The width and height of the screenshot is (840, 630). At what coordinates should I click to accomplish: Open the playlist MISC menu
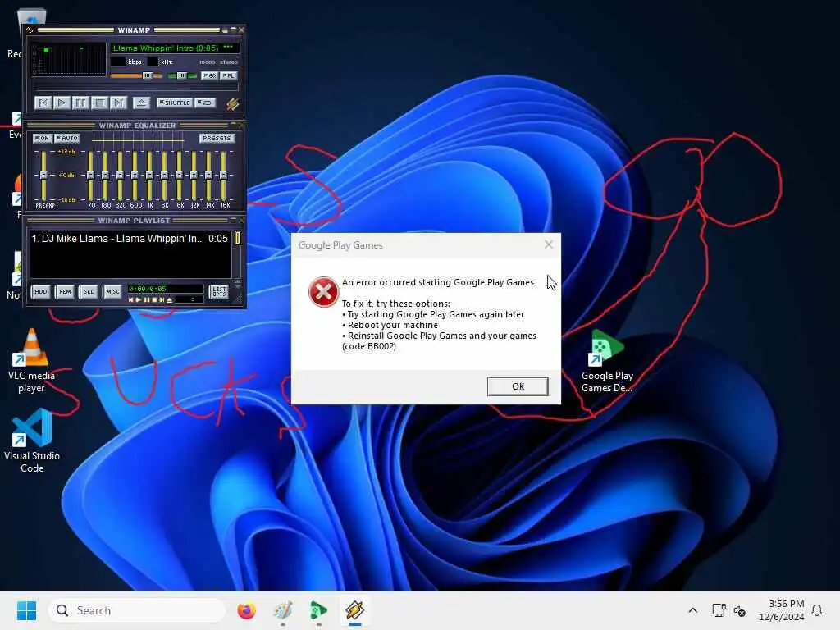[x=112, y=292]
